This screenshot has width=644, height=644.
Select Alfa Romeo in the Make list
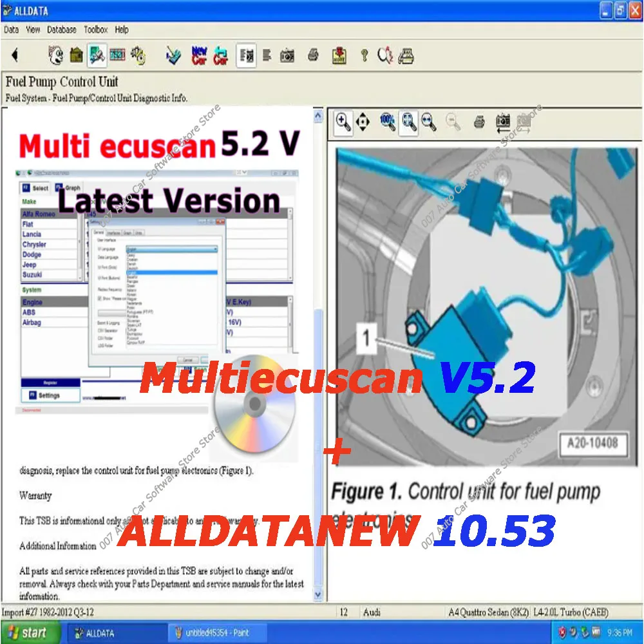pos(39,214)
